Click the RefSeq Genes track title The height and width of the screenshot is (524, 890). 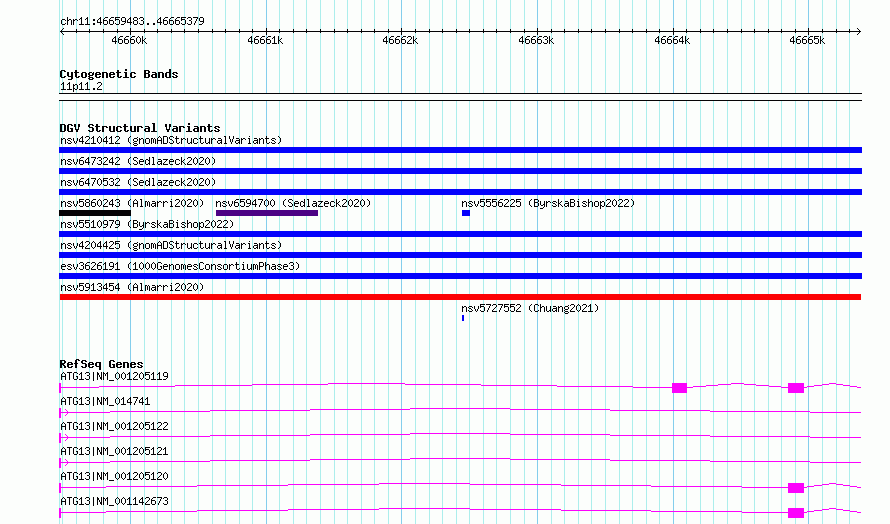101,364
